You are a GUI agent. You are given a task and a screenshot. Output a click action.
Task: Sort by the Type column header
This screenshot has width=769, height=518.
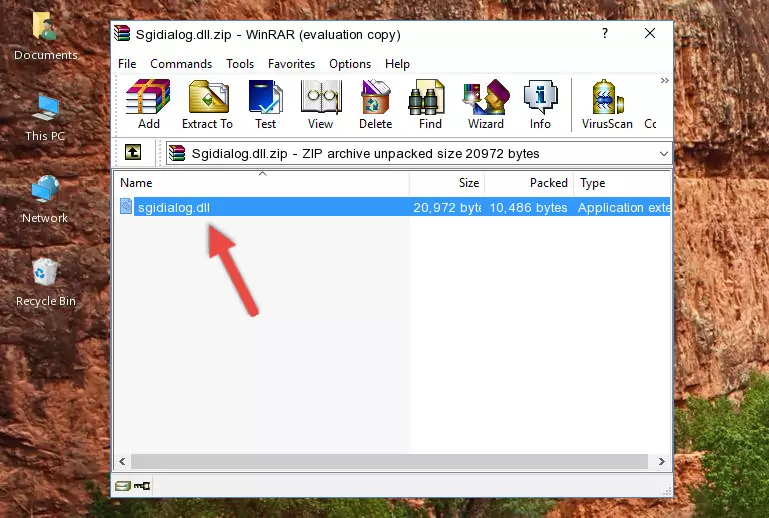coord(622,183)
